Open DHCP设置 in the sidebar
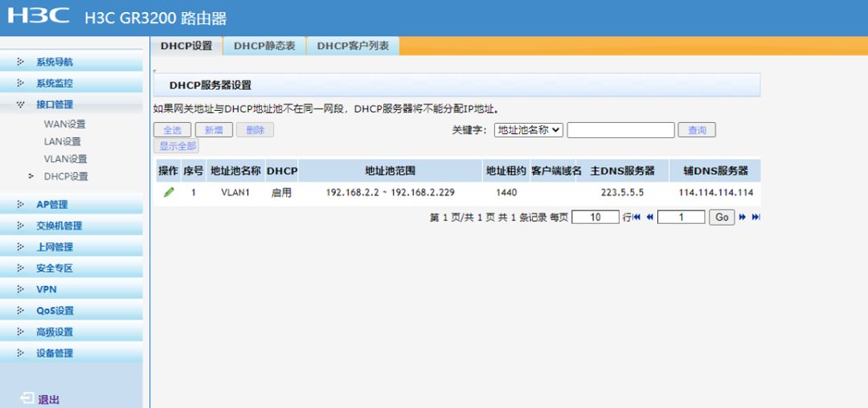Image resolution: width=868 pixels, height=408 pixels. pos(66,177)
